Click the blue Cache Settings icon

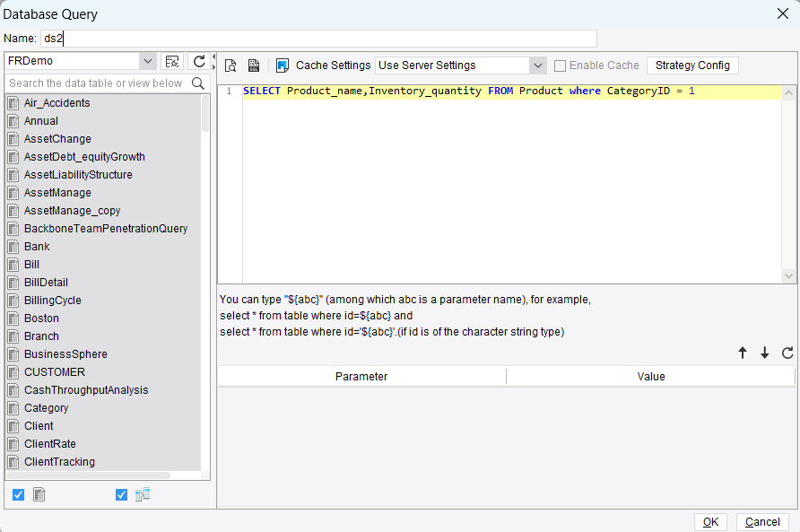pyautogui.click(x=283, y=65)
